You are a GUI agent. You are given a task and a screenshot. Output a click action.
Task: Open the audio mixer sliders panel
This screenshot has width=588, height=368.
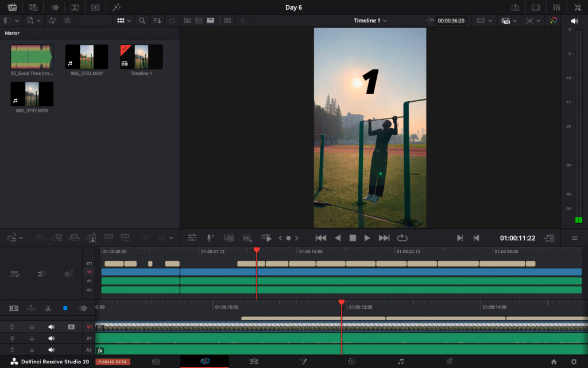point(556,7)
